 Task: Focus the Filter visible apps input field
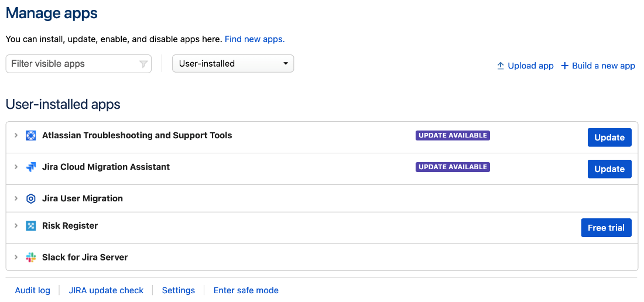(78, 64)
